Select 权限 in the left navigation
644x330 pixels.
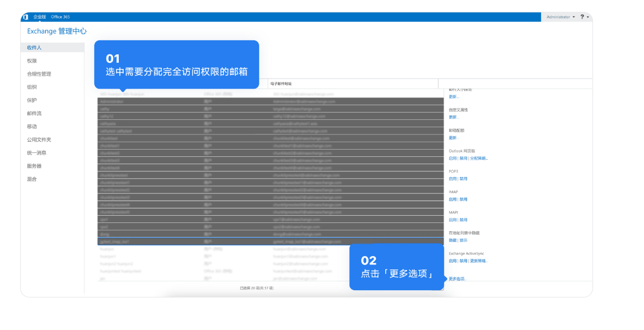pyautogui.click(x=32, y=60)
